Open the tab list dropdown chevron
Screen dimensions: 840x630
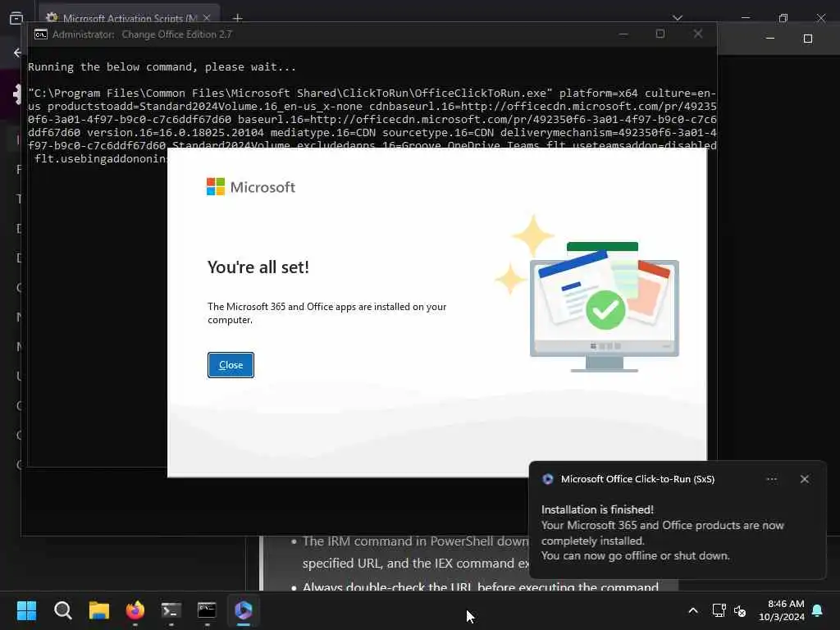point(678,18)
